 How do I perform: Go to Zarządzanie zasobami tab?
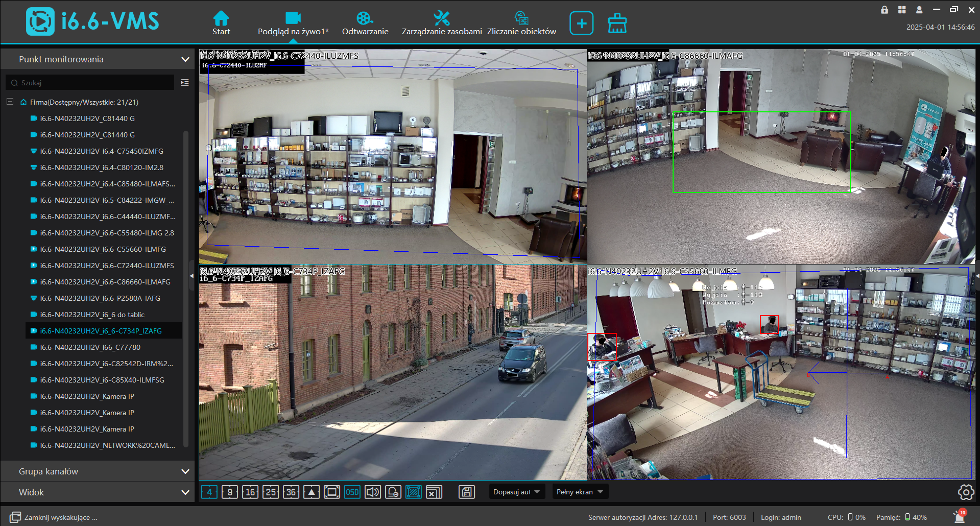pyautogui.click(x=441, y=23)
